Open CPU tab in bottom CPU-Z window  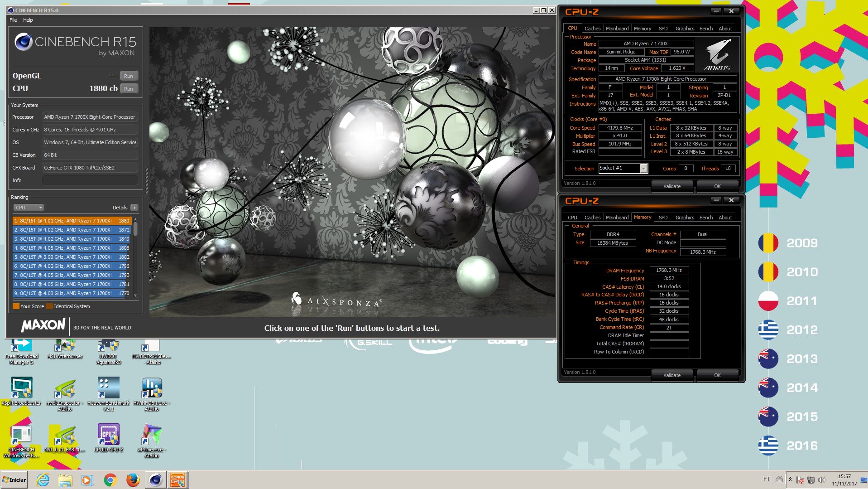tap(572, 218)
